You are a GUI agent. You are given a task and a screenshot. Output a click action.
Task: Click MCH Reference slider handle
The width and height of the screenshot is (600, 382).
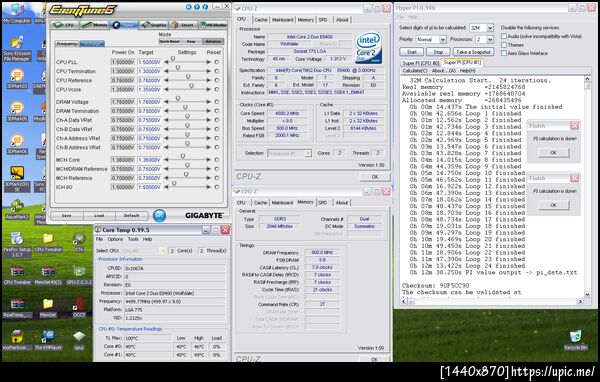coord(186,175)
